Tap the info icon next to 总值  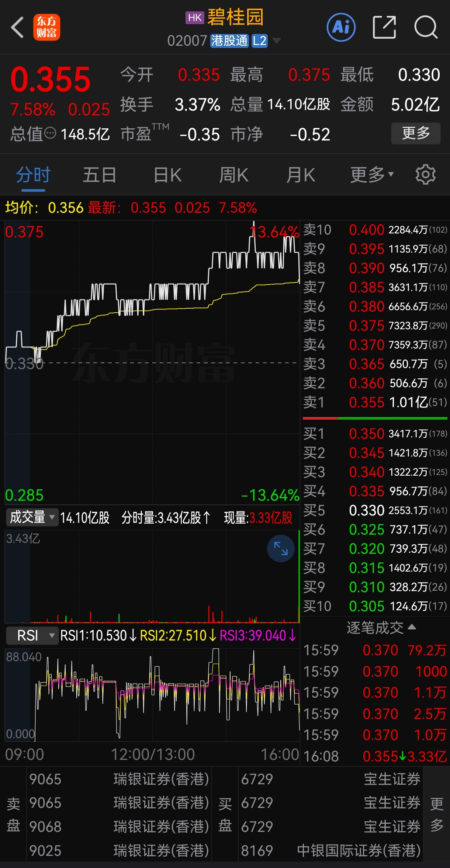pos(50,133)
